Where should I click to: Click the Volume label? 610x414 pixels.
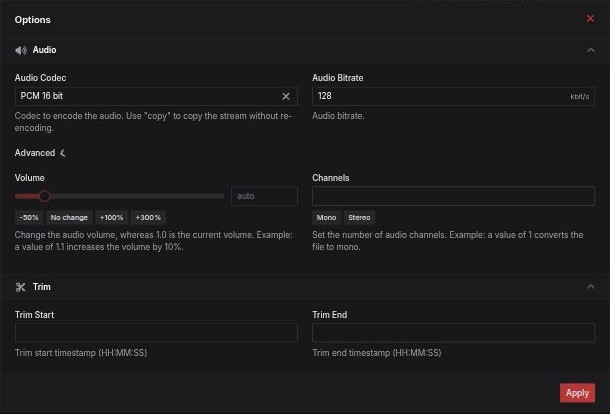point(30,178)
